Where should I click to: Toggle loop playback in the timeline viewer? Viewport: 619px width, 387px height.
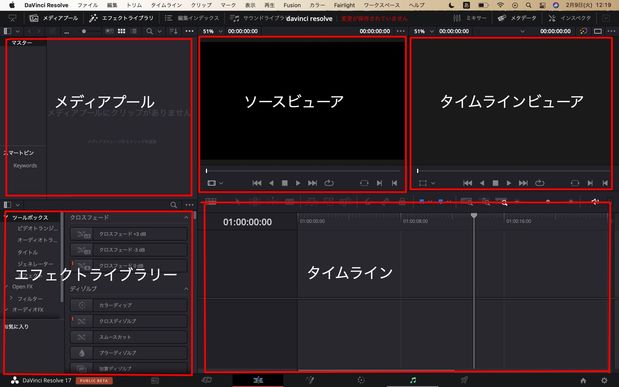540,183
